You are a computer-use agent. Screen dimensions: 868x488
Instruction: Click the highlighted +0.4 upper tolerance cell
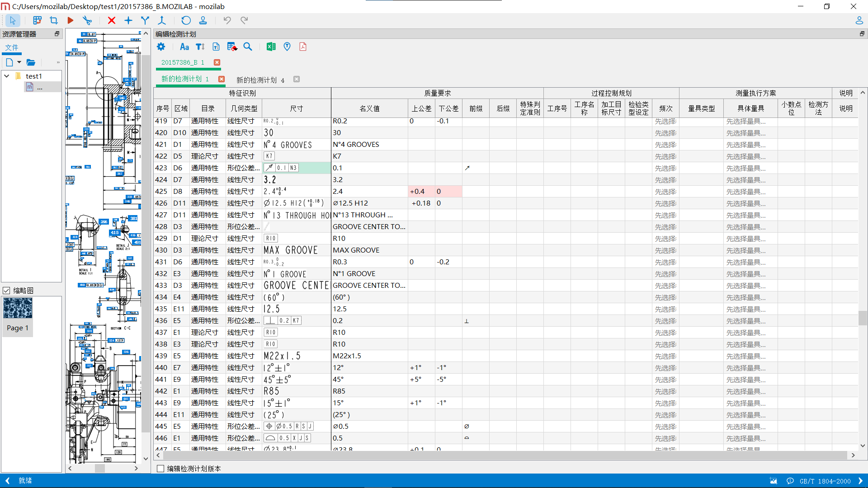421,192
